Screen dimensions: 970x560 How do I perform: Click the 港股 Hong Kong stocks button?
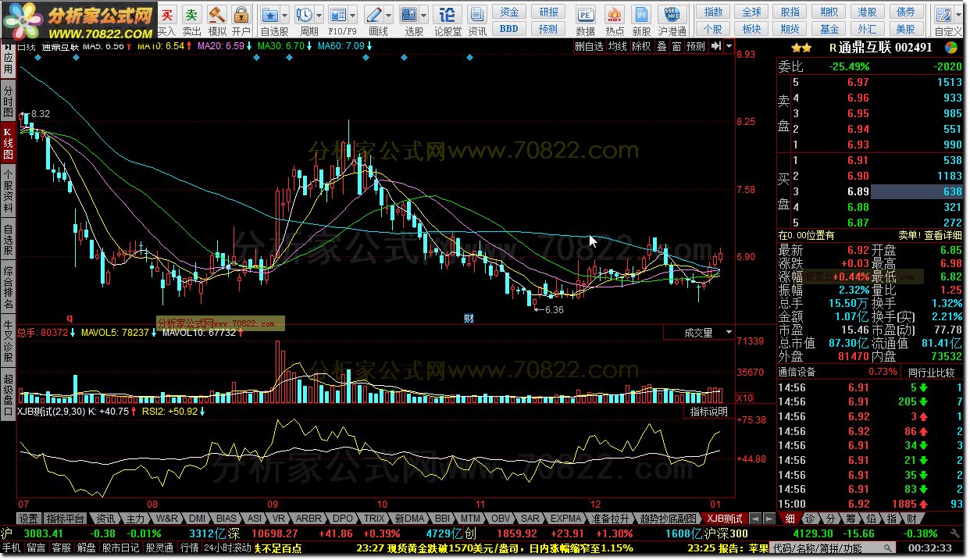pos(867,12)
